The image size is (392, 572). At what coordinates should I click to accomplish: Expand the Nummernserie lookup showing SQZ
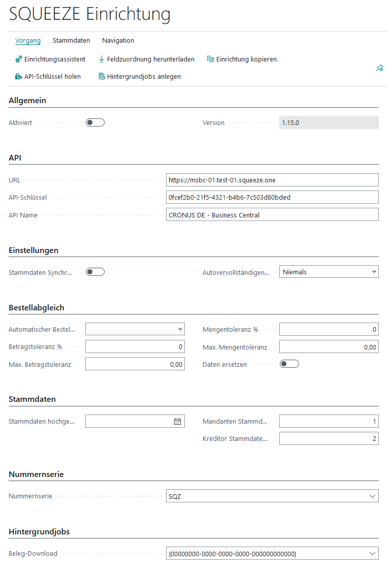coord(373,496)
